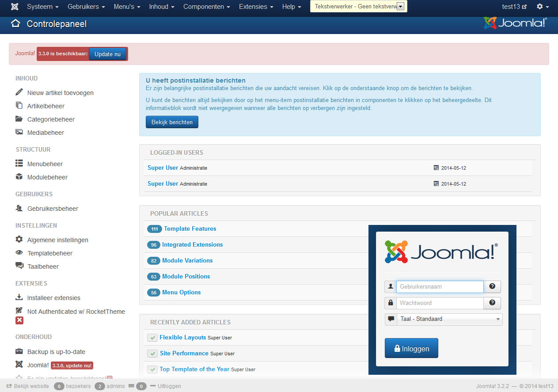
Task: Open the Gebruikers dropdown menu
Action: (86, 7)
